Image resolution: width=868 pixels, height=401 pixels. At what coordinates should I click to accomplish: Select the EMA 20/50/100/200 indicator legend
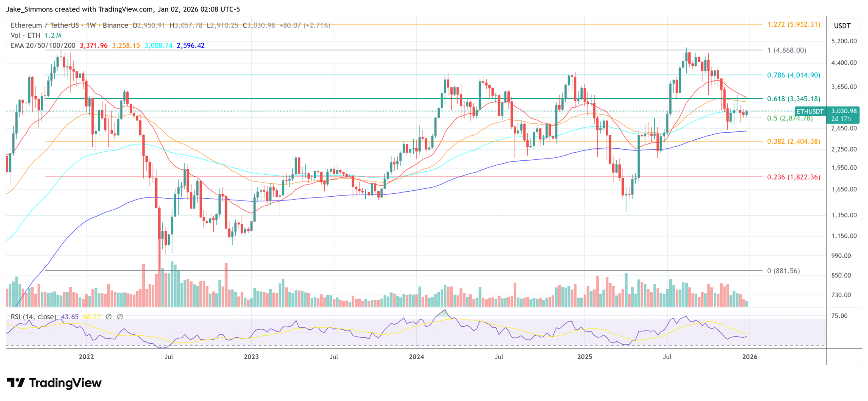pyautogui.click(x=43, y=45)
